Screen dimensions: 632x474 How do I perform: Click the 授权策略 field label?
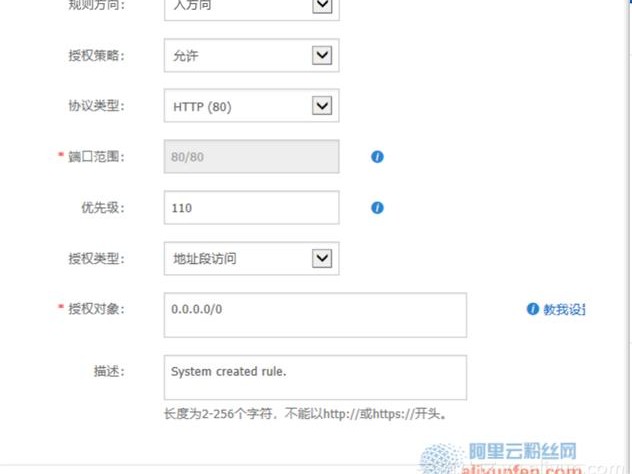[x=96, y=55]
